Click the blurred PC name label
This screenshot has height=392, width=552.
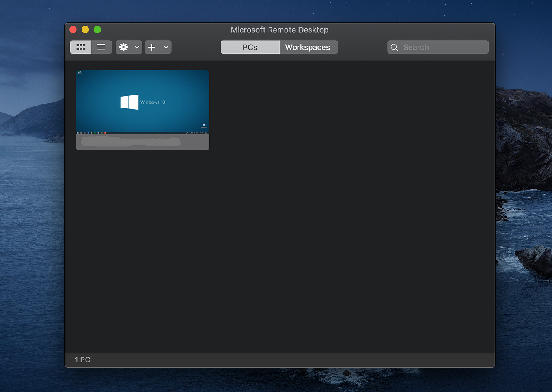pyautogui.click(x=131, y=141)
